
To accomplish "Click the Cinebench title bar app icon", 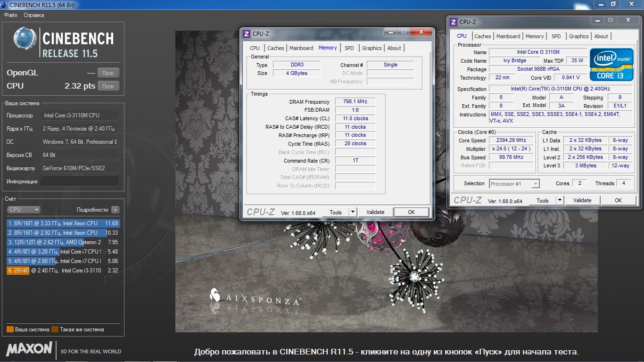I will [x=4, y=5].
